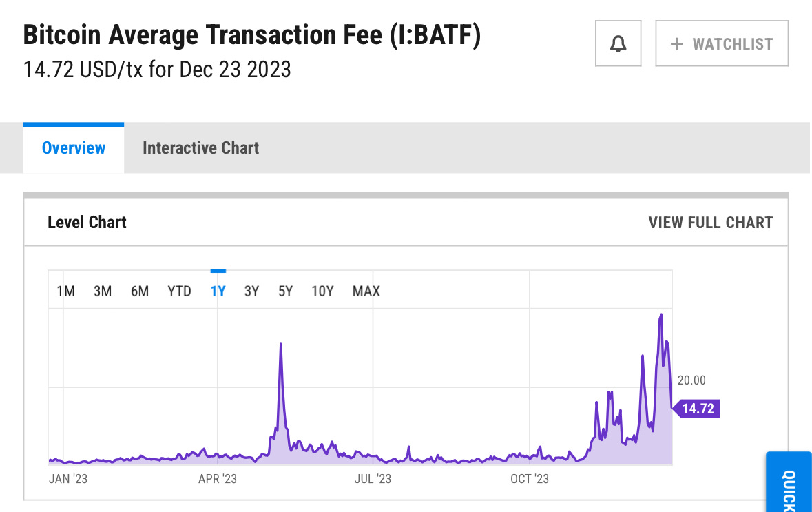Click the JAN '23 axis label
Image resolution: width=812 pixels, height=512 pixels.
tap(68, 479)
